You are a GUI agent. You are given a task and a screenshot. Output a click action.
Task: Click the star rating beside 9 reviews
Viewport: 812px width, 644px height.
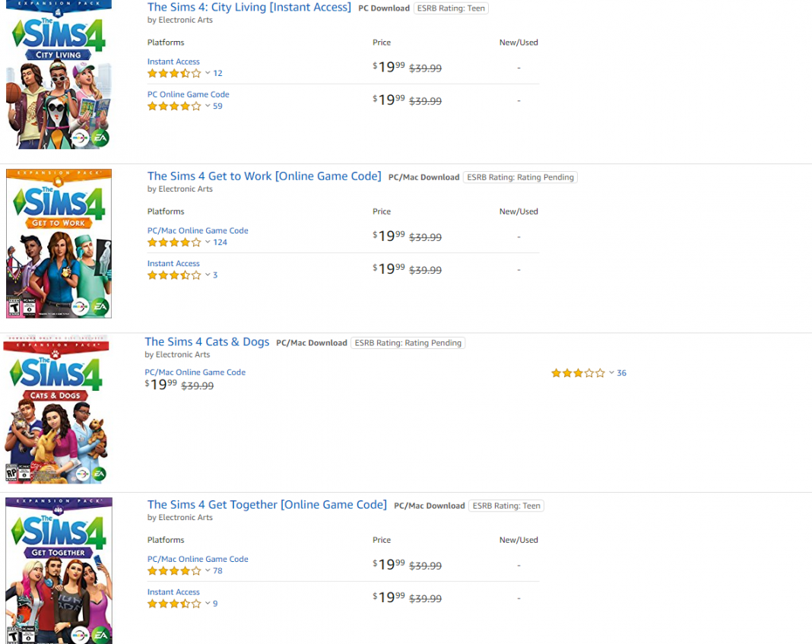click(173, 603)
